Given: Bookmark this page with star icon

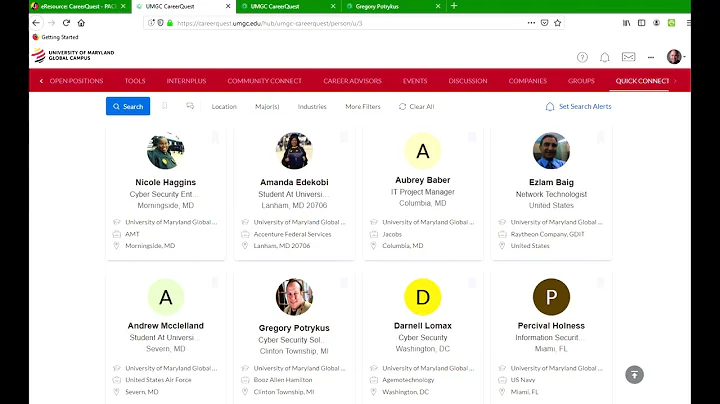Looking at the screenshot, I should 557,23.
